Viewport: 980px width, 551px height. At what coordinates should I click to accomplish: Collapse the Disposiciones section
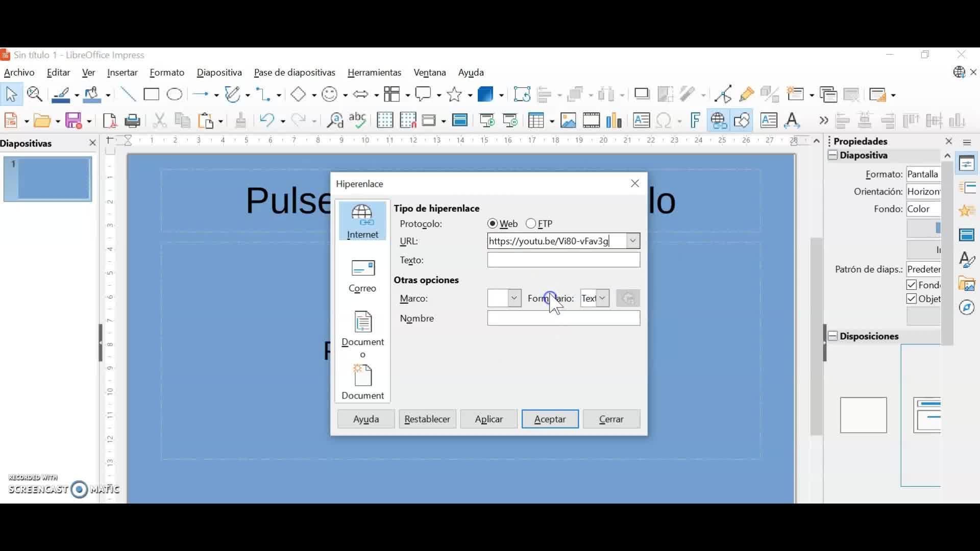(833, 336)
